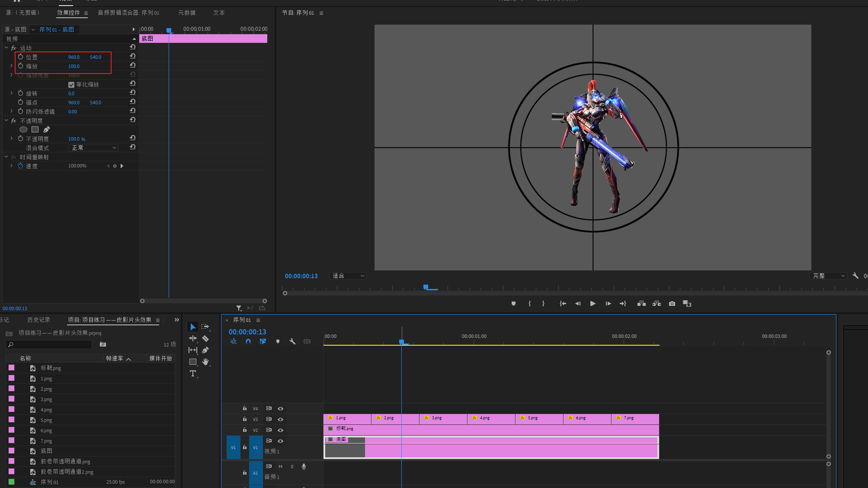This screenshot has height=488, width=868.
Task: Open the 历史记录 history tab
Action: [x=38, y=320]
